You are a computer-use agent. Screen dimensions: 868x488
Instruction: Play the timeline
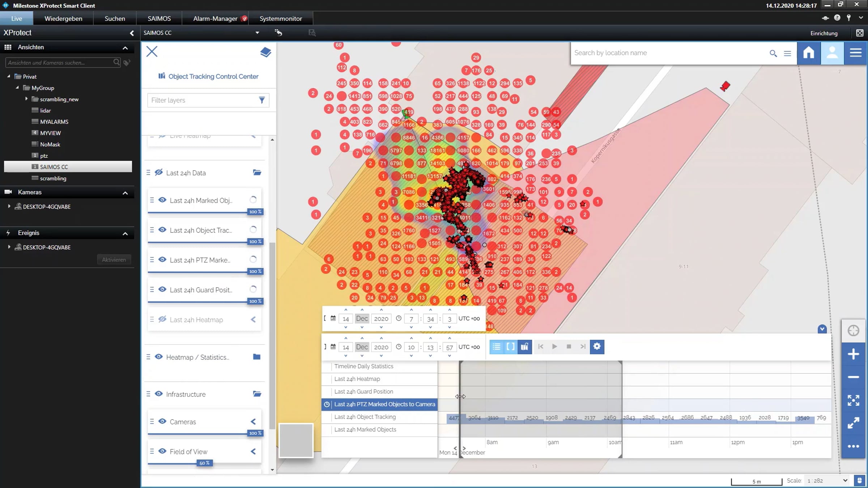(x=554, y=347)
